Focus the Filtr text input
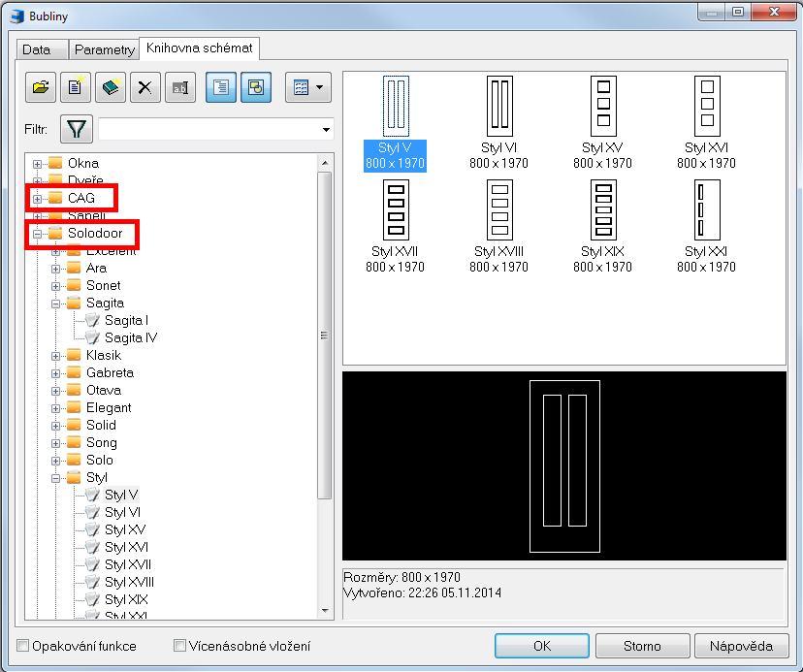803x672 pixels. point(209,130)
